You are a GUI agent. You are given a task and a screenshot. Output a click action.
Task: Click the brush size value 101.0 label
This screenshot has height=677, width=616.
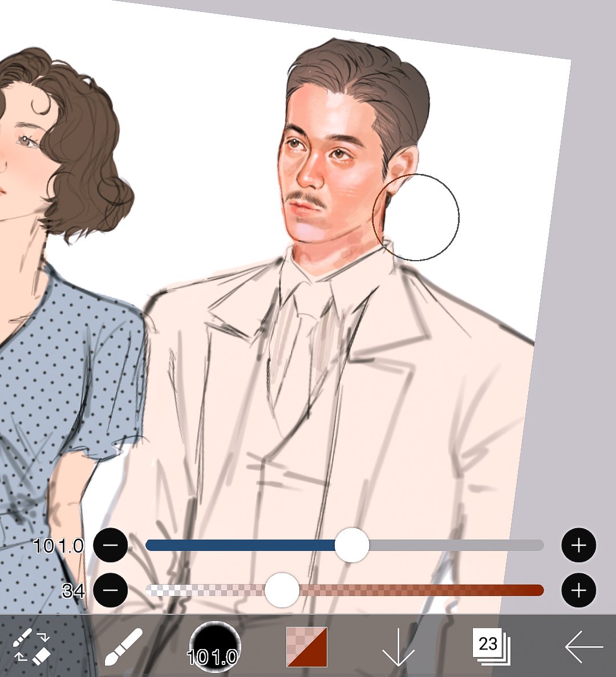(x=59, y=546)
